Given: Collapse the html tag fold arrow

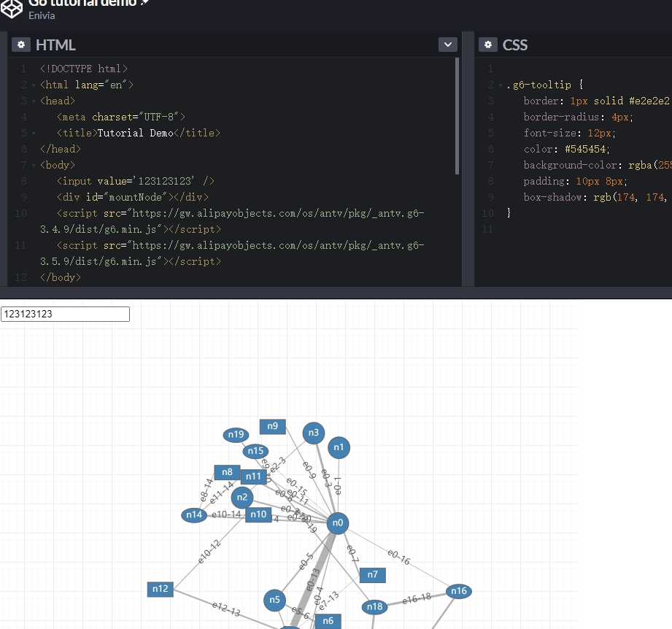Looking at the screenshot, I should pos(34,85).
